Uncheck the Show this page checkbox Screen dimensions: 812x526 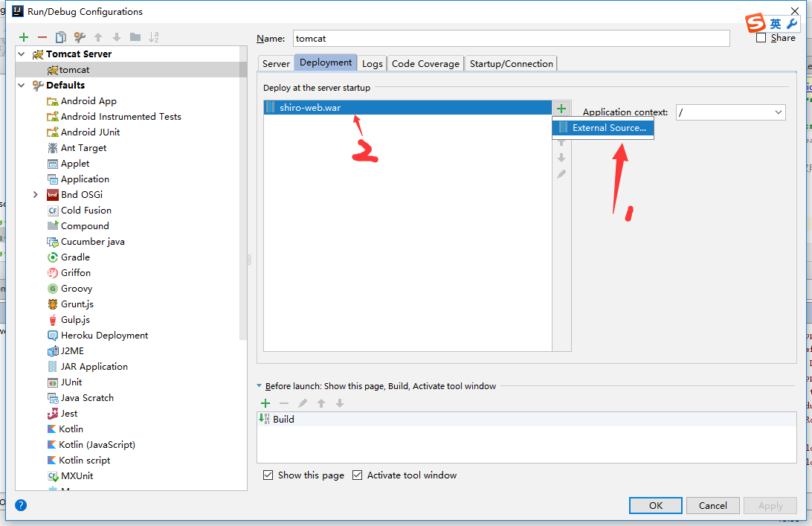[x=268, y=475]
